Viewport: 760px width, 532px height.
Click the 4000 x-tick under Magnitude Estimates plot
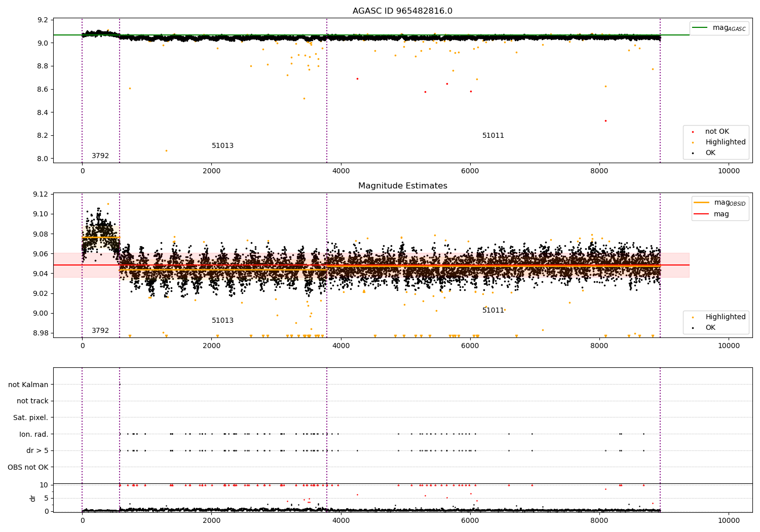(x=341, y=346)
